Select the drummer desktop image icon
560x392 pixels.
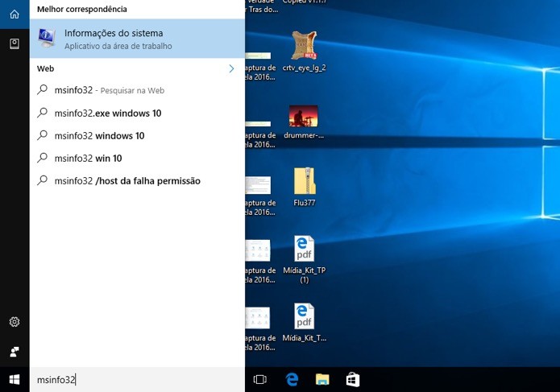tap(304, 122)
